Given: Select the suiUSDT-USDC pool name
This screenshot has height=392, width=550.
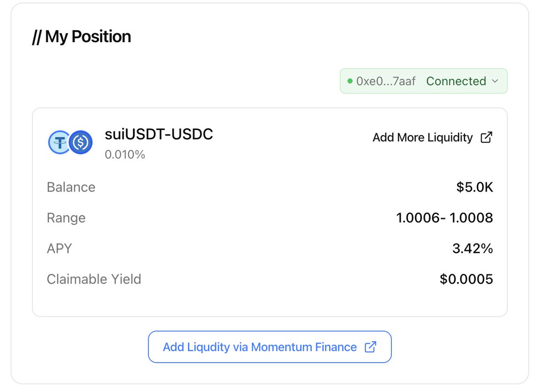Looking at the screenshot, I should click(x=159, y=134).
